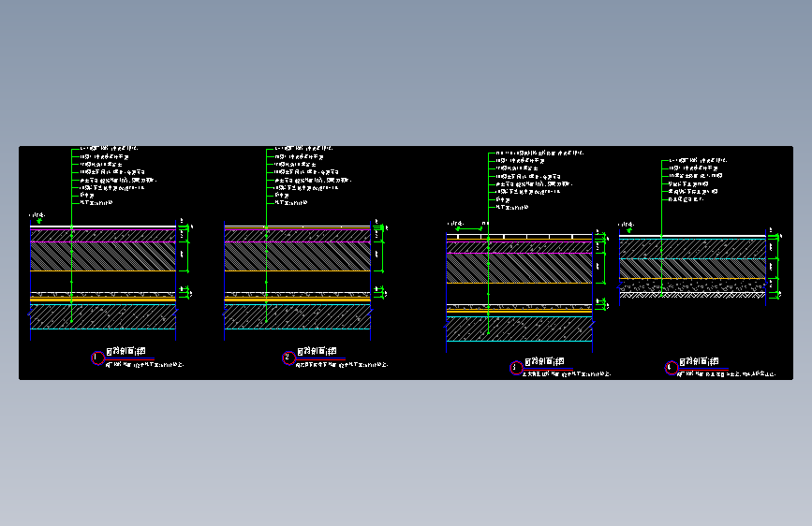Click the top leader annotation line of section 3

pos(540,153)
